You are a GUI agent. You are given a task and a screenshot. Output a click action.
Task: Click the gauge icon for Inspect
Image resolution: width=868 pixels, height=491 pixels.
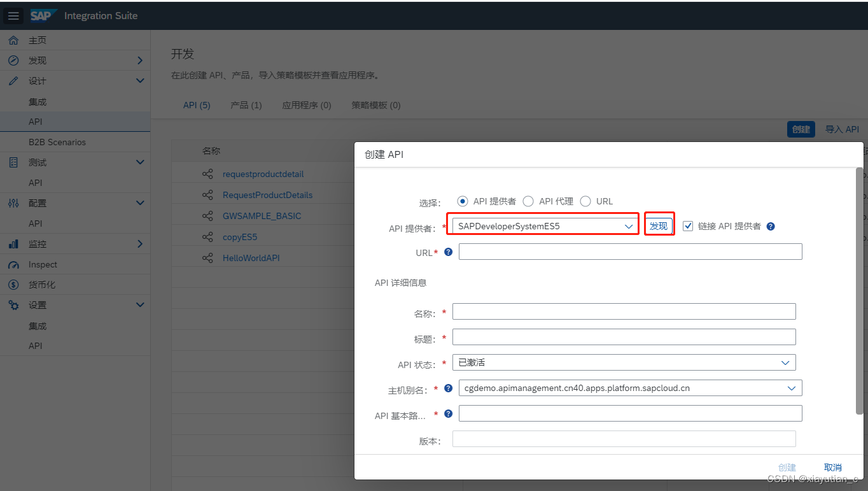click(13, 264)
